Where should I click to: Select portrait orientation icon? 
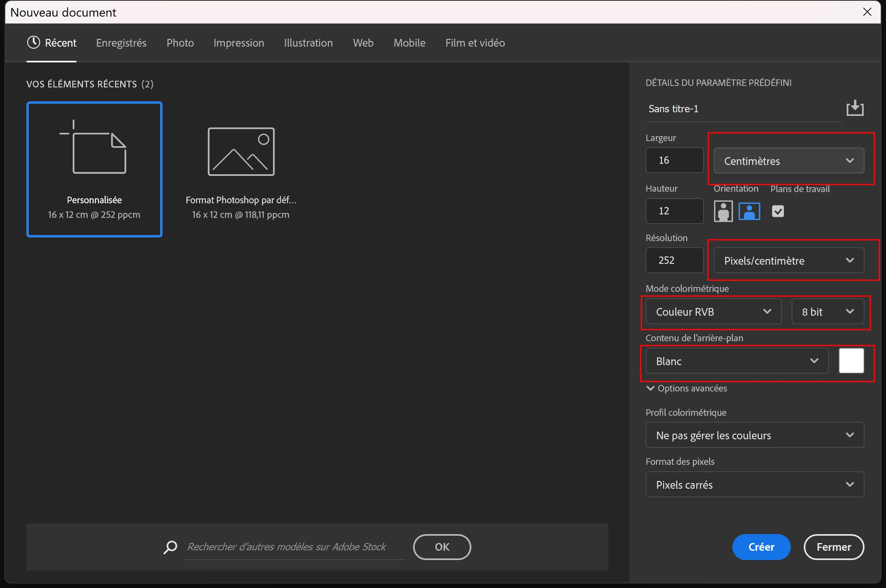723,211
